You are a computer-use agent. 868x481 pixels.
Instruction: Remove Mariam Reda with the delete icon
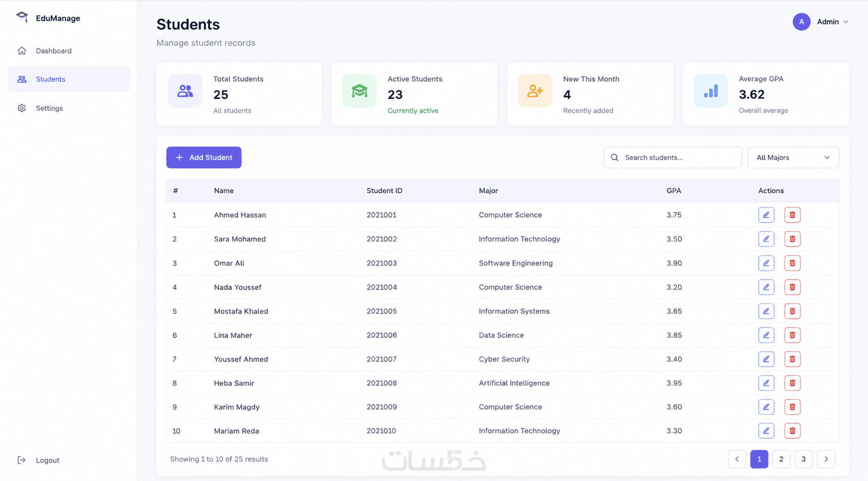pyautogui.click(x=792, y=431)
